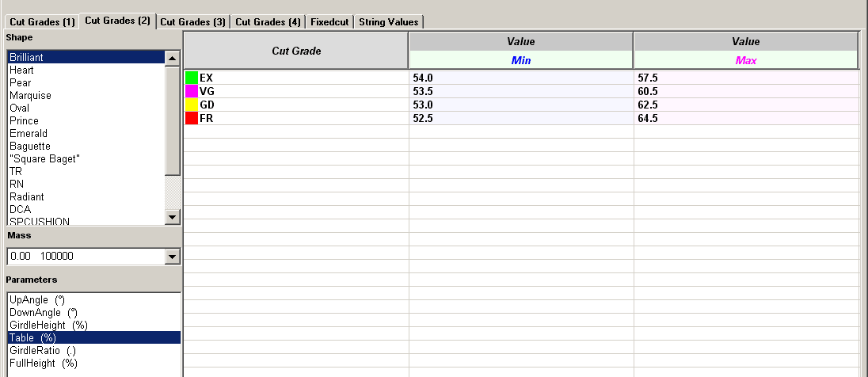Image resolution: width=868 pixels, height=377 pixels.
Task: Switch to the Cut Grades (3) tab
Action: 192,22
